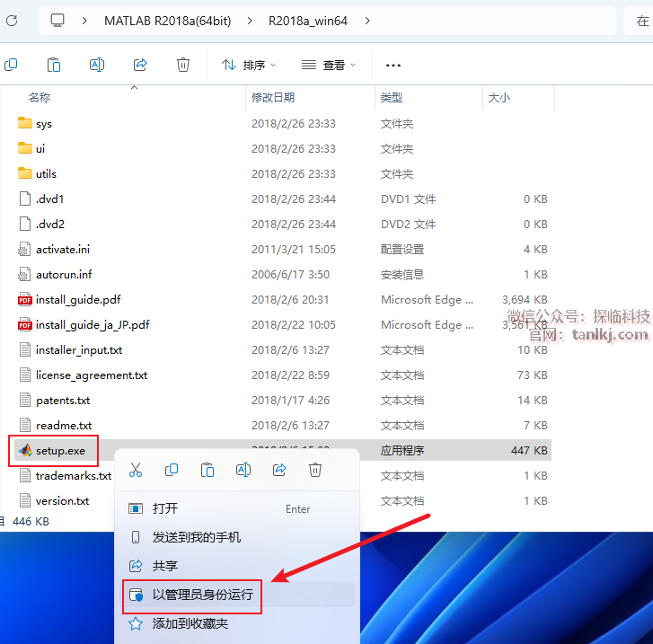Sort by the 修改日期 column header
Screen dimensions: 653x644
coord(273,98)
